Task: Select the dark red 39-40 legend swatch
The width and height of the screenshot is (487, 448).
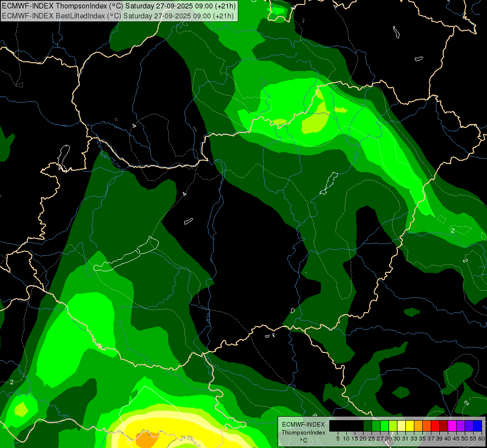Action: pos(444,426)
